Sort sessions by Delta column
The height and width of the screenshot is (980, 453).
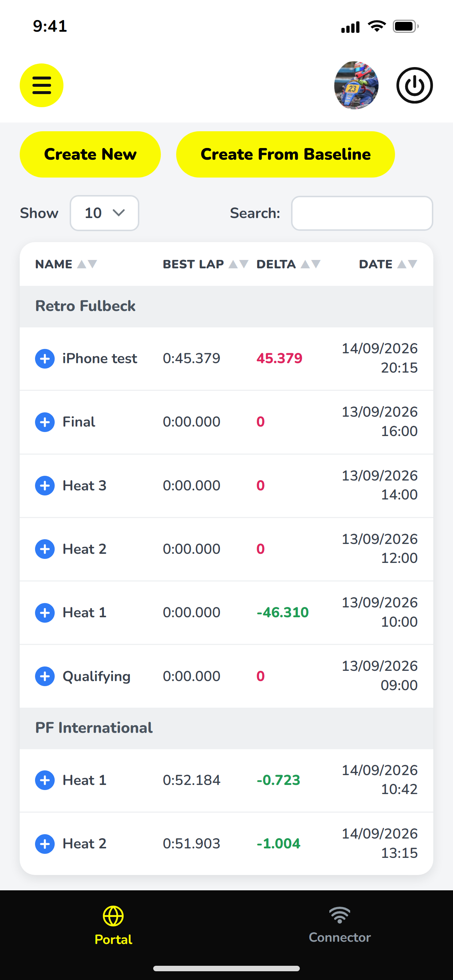click(x=288, y=264)
